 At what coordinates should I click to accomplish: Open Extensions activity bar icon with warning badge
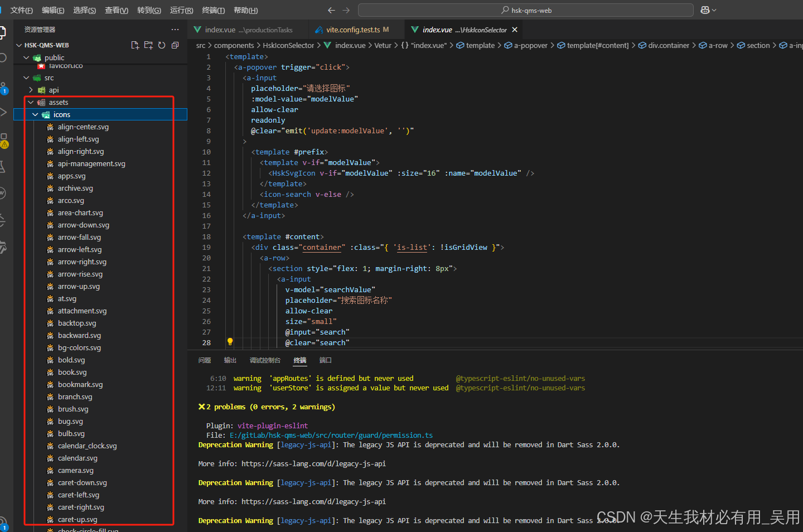point(4,140)
